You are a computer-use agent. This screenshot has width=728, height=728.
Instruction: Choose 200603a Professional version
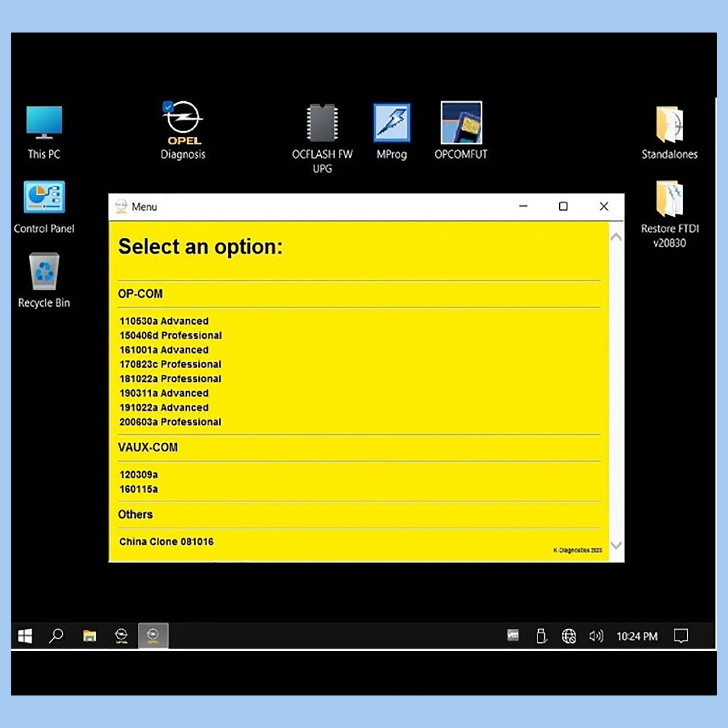170,422
